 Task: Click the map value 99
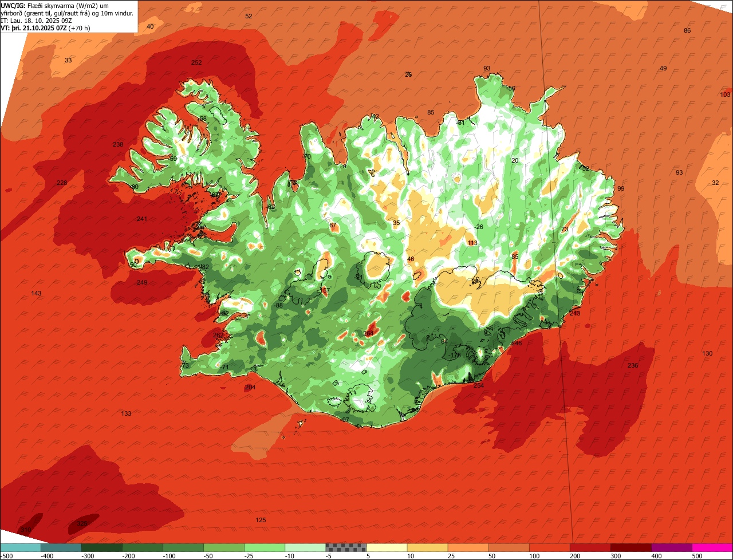pyautogui.click(x=621, y=188)
